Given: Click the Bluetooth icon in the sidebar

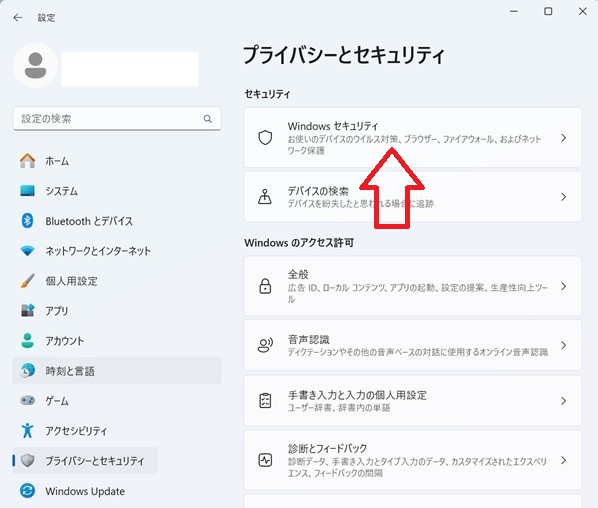Looking at the screenshot, I should (x=27, y=221).
